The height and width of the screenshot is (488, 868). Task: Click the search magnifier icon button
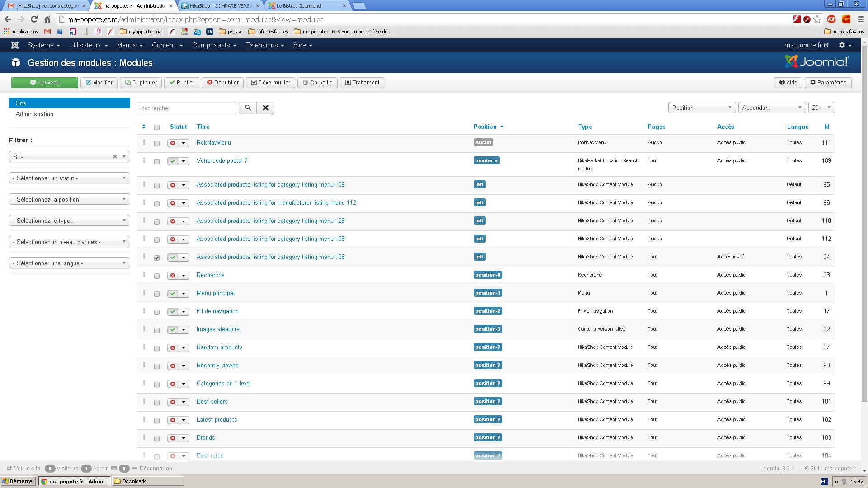click(x=248, y=108)
